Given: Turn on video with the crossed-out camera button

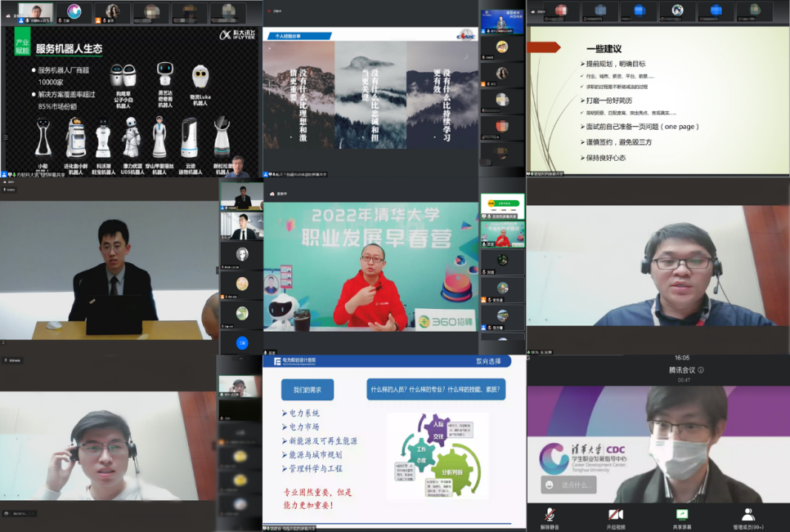Looking at the screenshot, I should tap(616, 516).
